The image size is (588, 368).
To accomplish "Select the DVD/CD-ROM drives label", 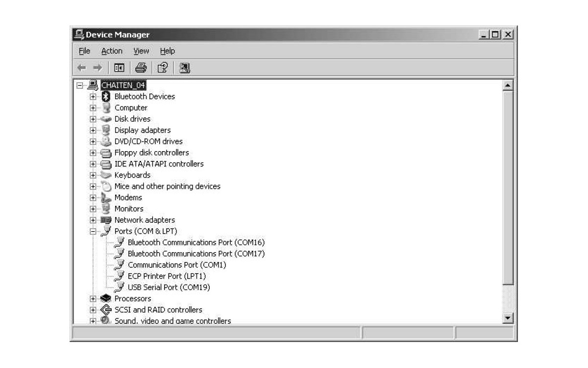I will pos(148,141).
